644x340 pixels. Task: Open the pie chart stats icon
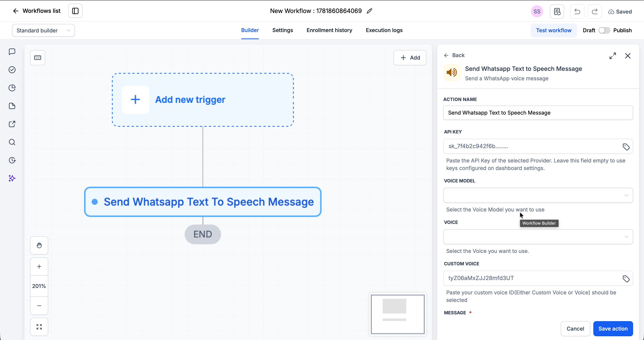pos(12,88)
